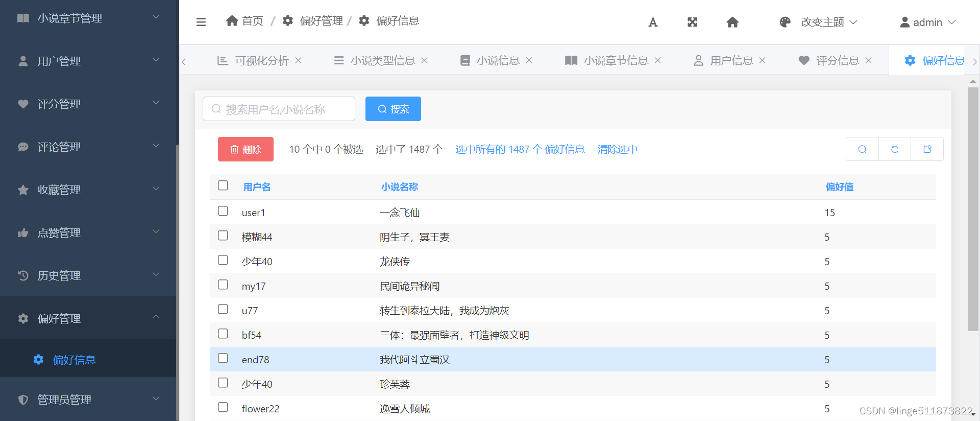Click the admin user avatar icon
The image size is (980, 421).
click(905, 22)
